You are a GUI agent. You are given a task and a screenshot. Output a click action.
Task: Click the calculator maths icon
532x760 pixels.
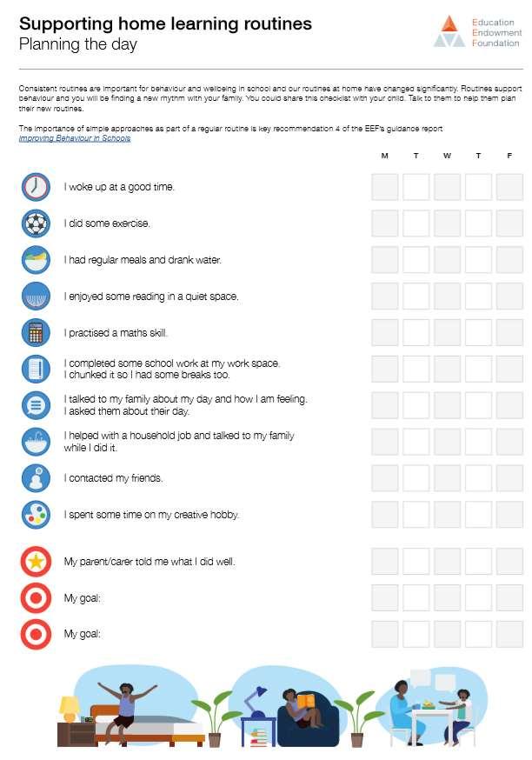pyautogui.click(x=36, y=332)
